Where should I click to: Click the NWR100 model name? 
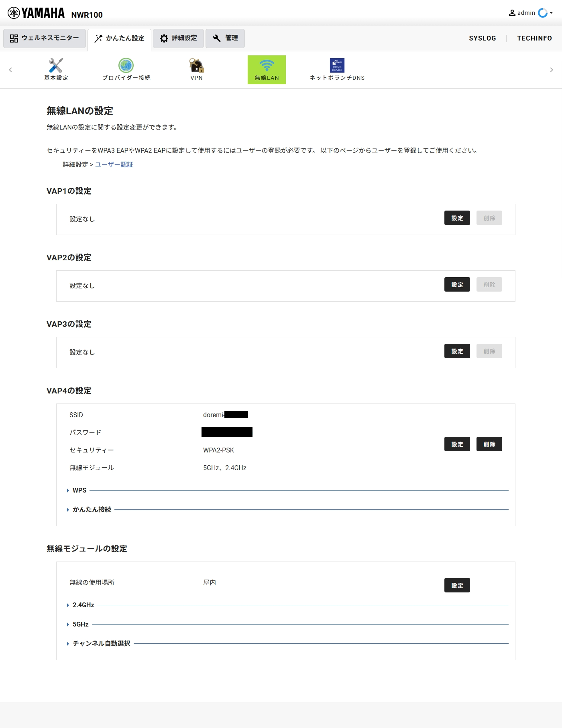pyautogui.click(x=87, y=15)
